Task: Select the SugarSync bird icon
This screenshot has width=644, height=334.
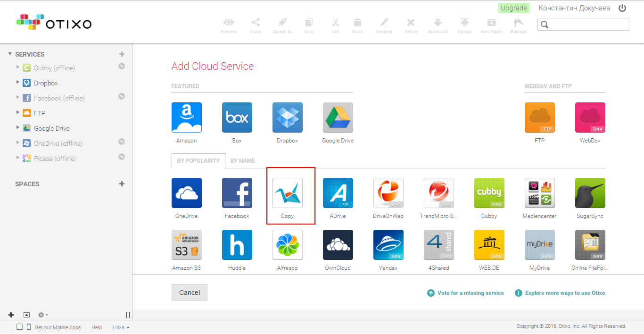Action: [590, 193]
